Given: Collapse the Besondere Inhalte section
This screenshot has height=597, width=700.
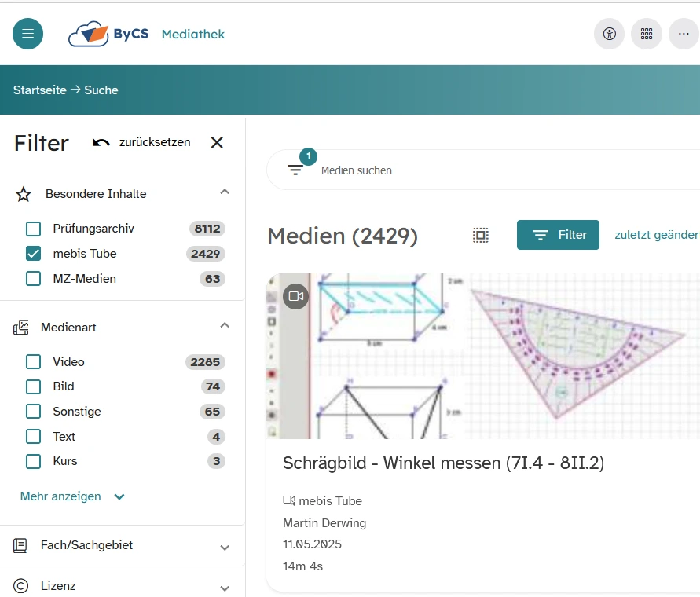Looking at the screenshot, I should pos(225,192).
